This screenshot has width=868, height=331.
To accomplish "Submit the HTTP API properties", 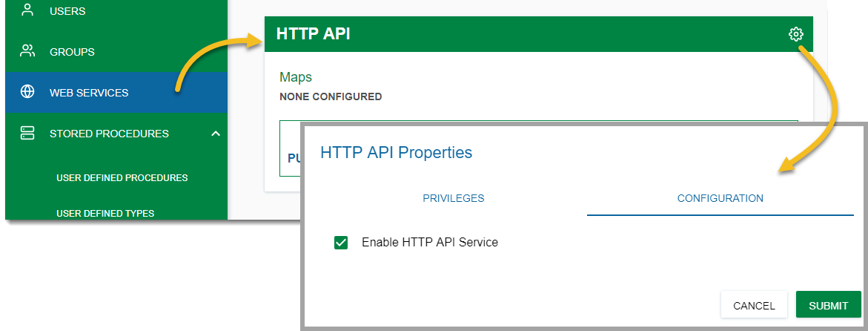I will [828, 305].
